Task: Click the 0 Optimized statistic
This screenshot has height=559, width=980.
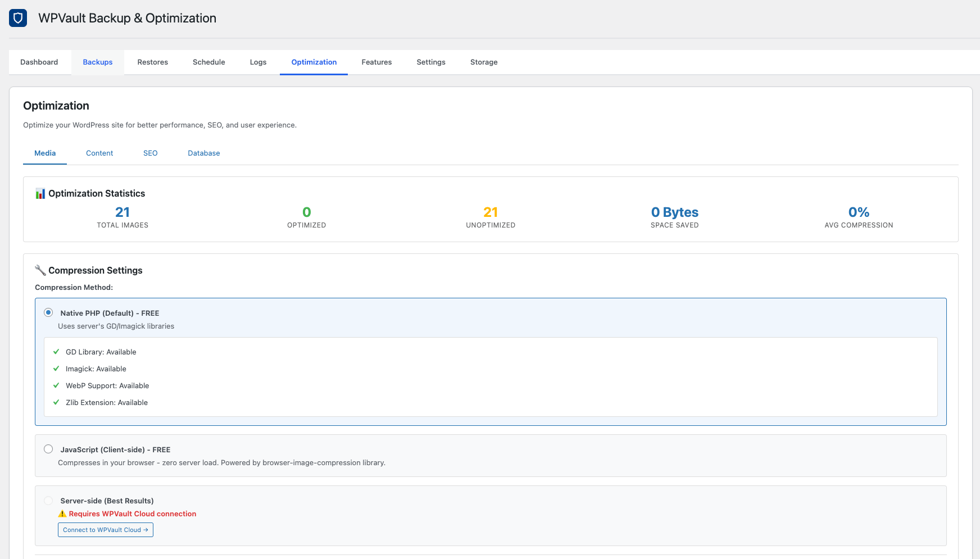Action: (307, 217)
